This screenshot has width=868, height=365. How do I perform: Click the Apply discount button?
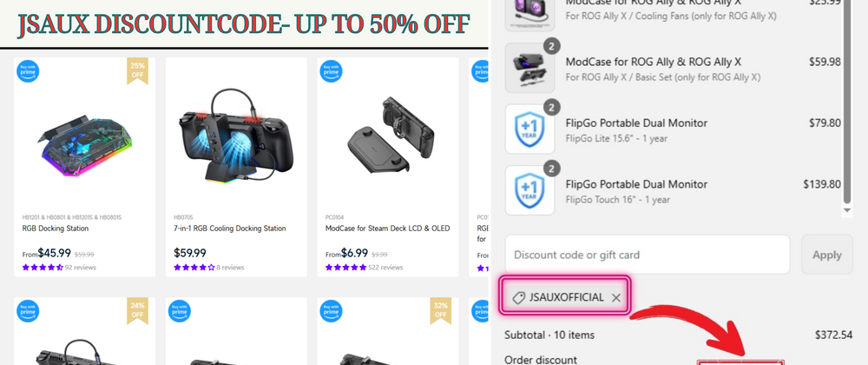pyautogui.click(x=827, y=255)
